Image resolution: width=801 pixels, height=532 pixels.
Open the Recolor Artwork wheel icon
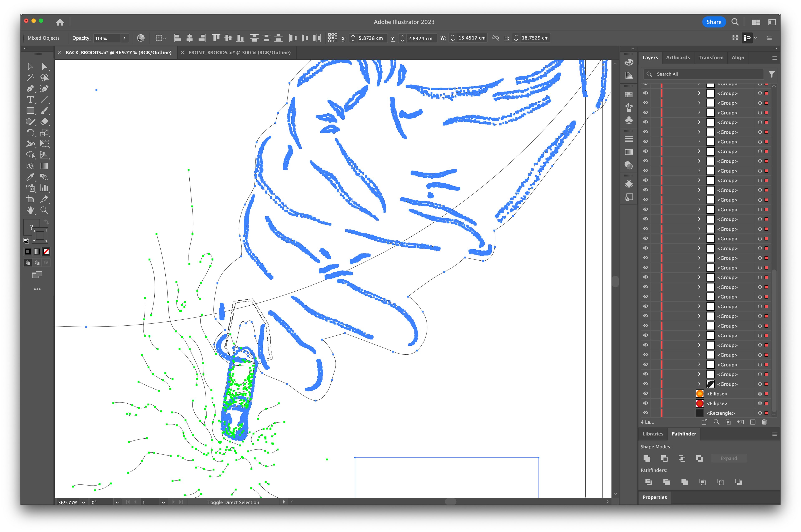click(141, 38)
